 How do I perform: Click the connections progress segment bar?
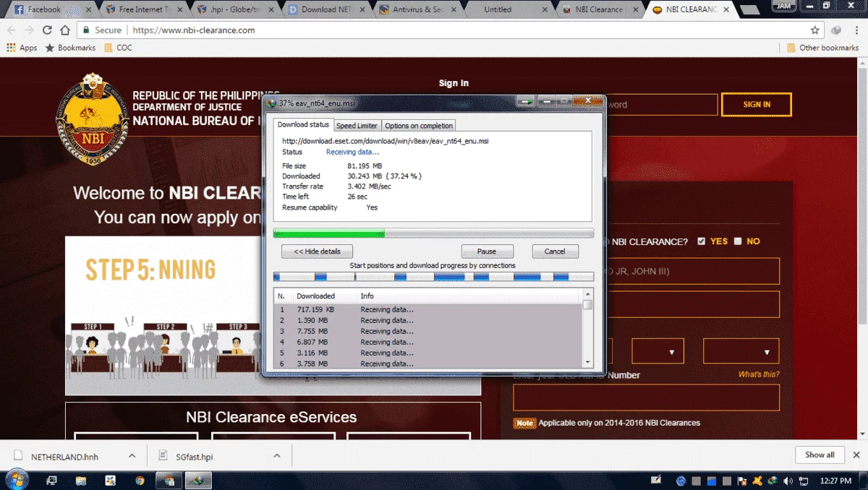click(433, 277)
